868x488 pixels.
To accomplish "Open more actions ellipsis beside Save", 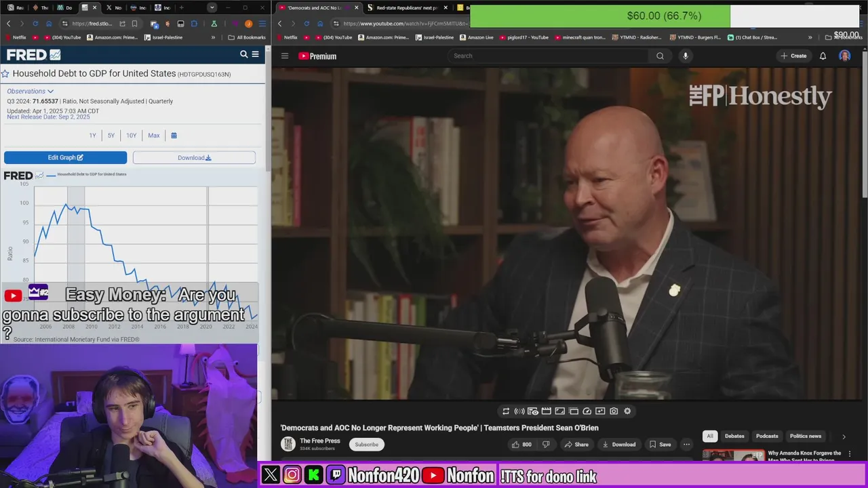I will click(686, 445).
